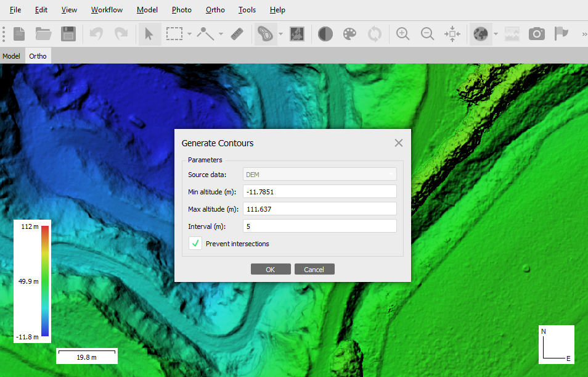The image size is (588, 377).
Task: Open the Workflow menu
Action: point(107,10)
